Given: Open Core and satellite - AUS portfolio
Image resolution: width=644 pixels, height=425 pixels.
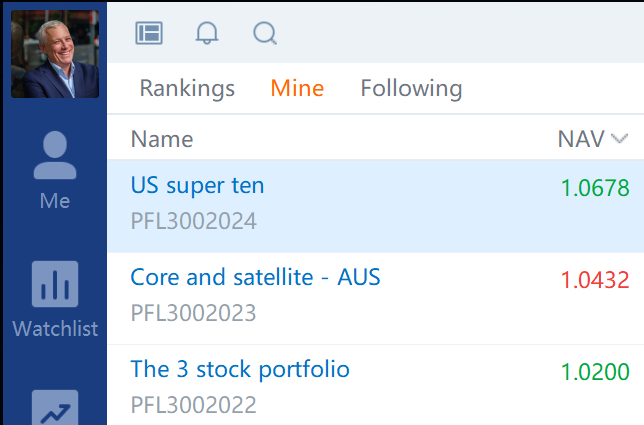Looking at the screenshot, I should tap(255, 277).
